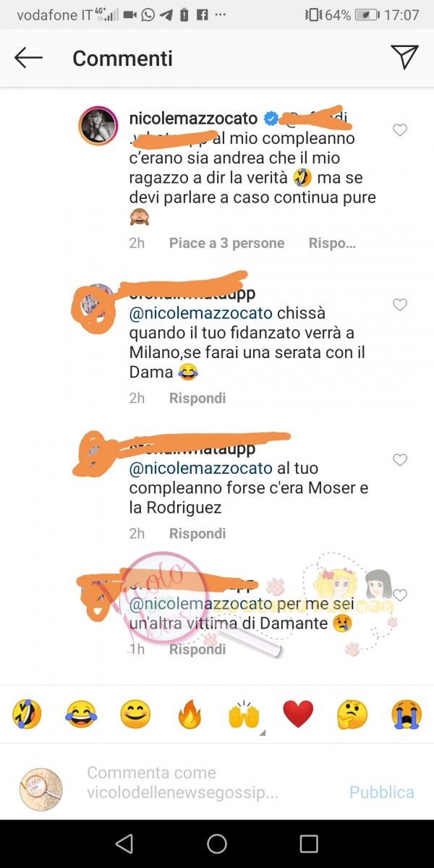View Piace a 3 persone likes
The width and height of the screenshot is (434, 868).
tap(226, 243)
